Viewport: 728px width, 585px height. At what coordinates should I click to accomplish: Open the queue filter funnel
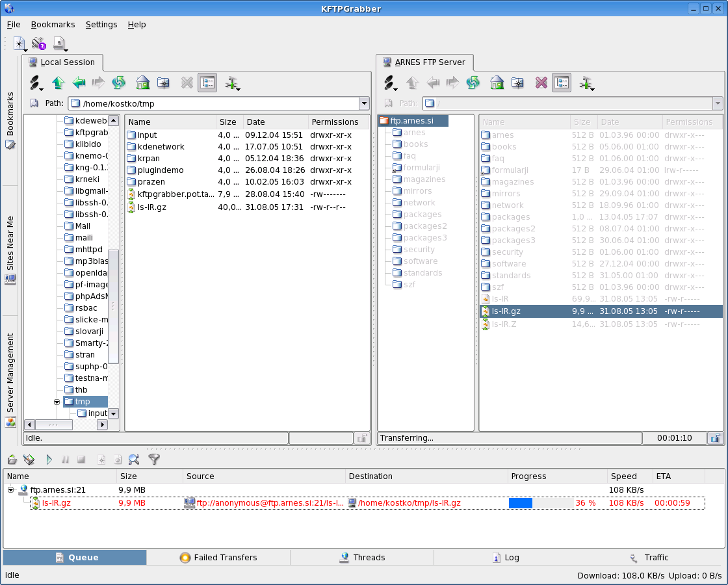pyautogui.click(x=154, y=460)
